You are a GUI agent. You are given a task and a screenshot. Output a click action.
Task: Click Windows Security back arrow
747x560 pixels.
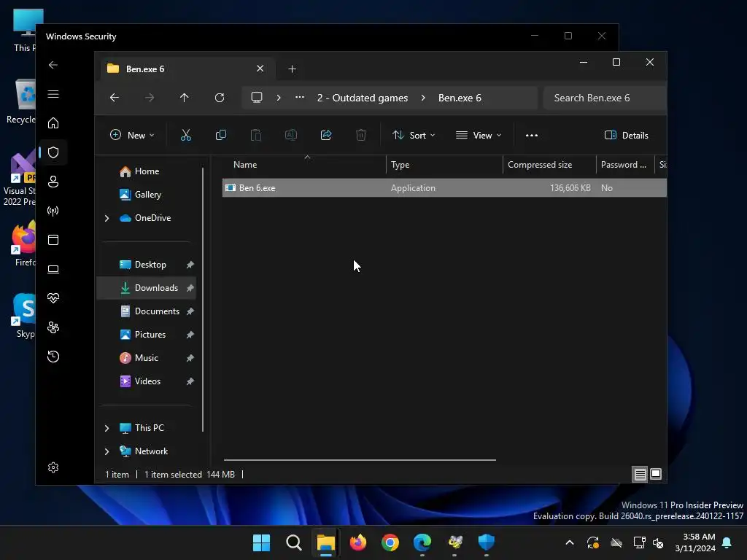coord(53,65)
